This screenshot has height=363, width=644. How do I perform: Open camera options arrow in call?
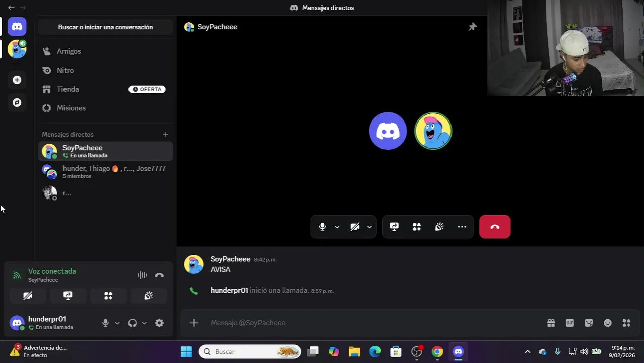[x=369, y=227]
